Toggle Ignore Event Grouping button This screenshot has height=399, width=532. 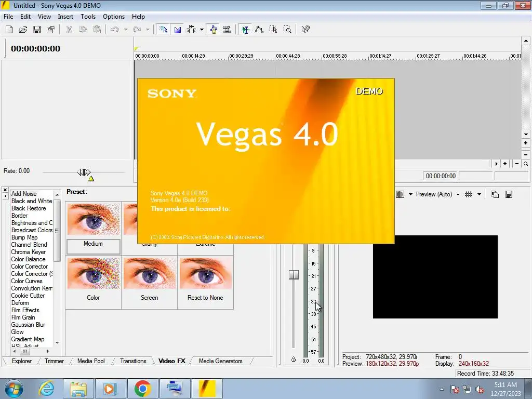[x=228, y=30]
